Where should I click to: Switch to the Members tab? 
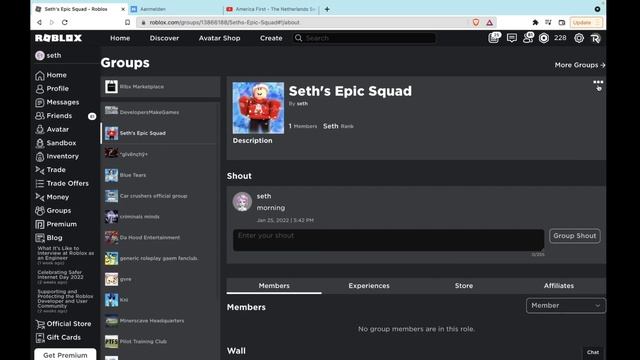click(x=274, y=286)
